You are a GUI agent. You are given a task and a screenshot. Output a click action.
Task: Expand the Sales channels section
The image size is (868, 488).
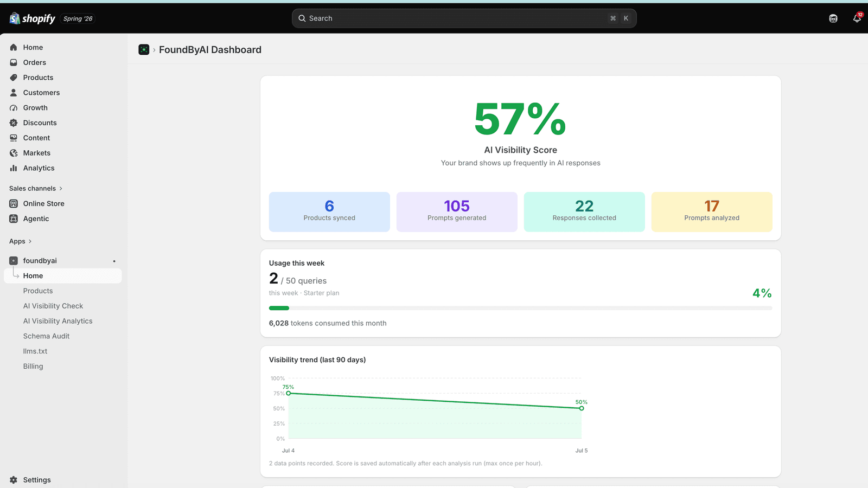[36, 188]
